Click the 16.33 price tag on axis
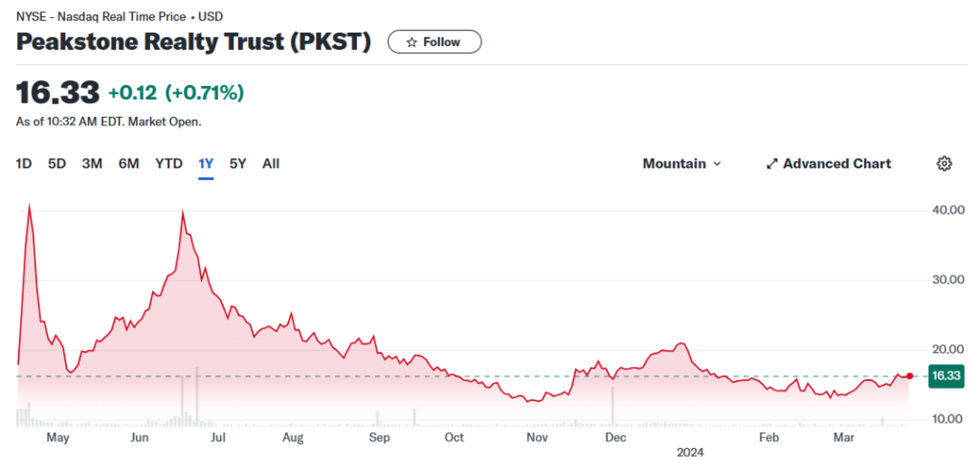 pos(944,376)
